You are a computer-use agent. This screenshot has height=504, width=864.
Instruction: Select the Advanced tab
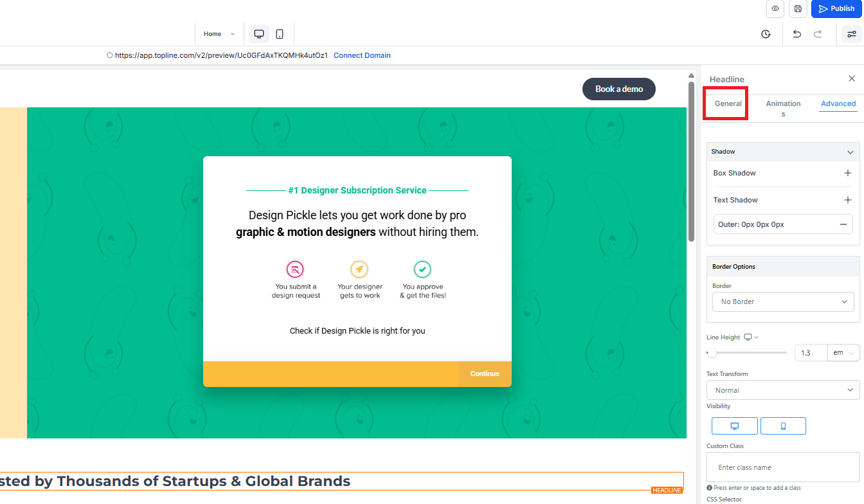pos(838,104)
